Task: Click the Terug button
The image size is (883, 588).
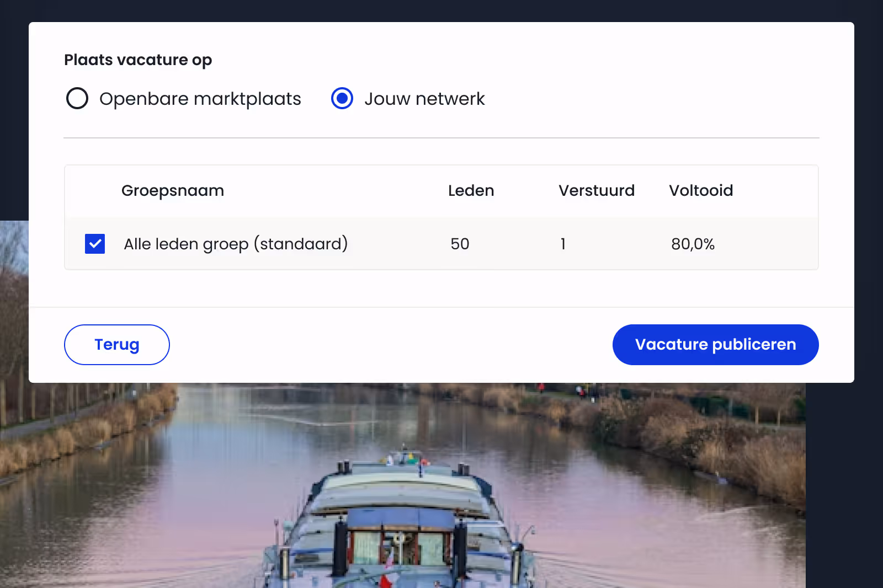Action: (117, 345)
